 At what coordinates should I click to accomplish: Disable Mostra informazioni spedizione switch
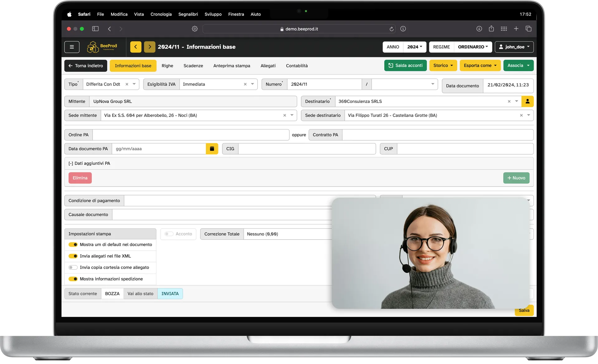tap(73, 279)
